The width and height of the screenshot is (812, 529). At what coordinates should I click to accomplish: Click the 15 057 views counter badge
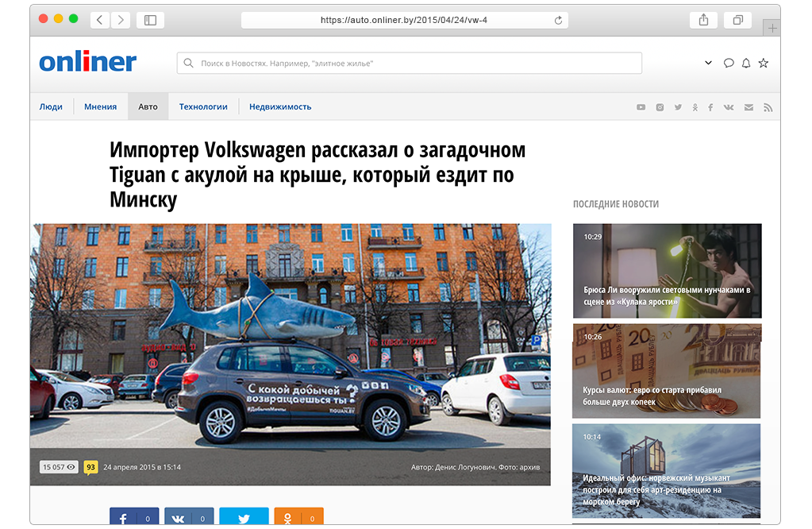[x=59, y=467]
